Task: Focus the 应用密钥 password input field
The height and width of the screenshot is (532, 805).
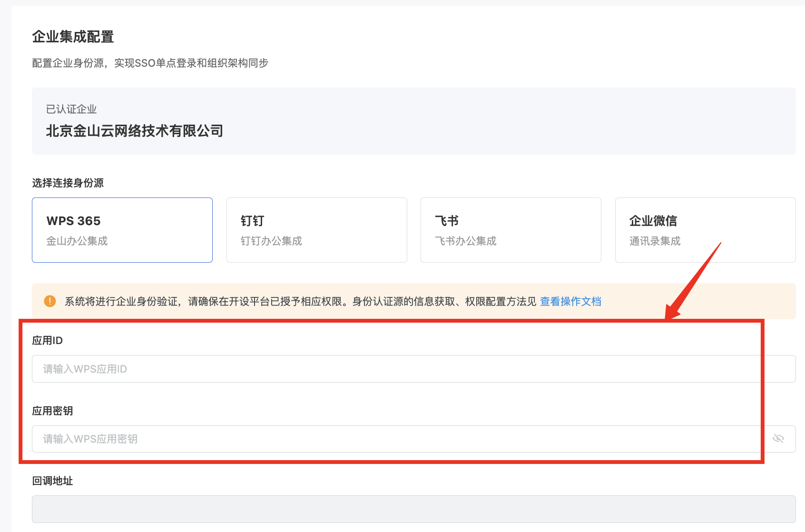Action: tap(414, 439)
